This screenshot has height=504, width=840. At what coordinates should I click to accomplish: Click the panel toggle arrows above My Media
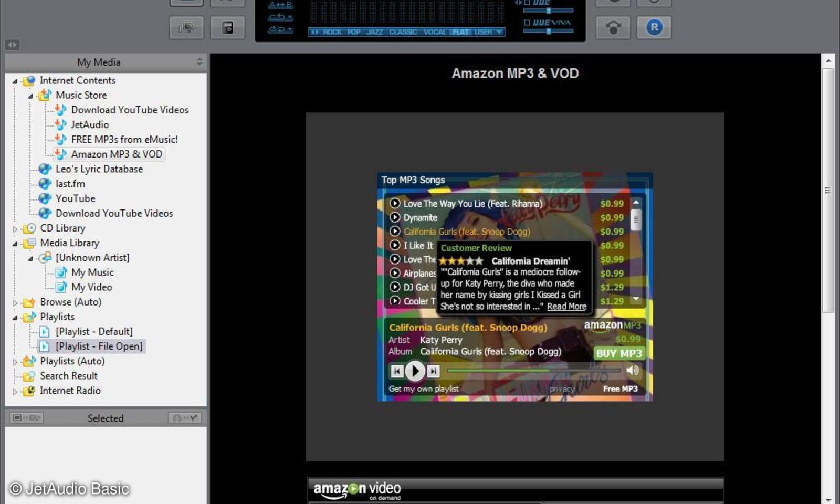coord(12,45)
